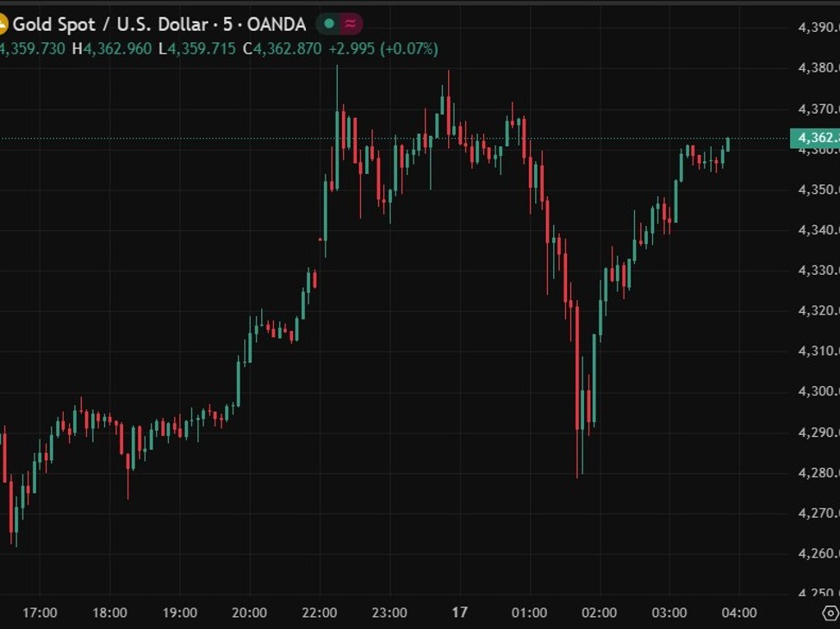Click the high price value H4,362.960
This screenshot has height=629, width=840.
pos(112,49)
